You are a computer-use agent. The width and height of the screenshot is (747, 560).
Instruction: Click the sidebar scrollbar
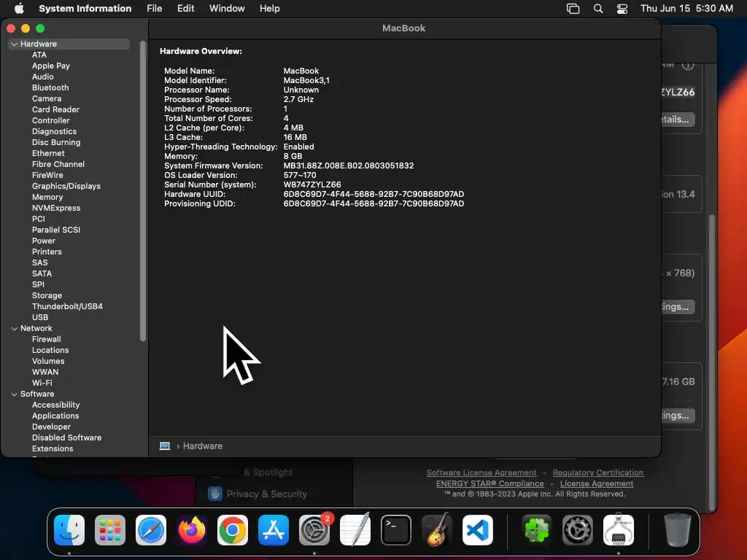[x=142, y=190]
